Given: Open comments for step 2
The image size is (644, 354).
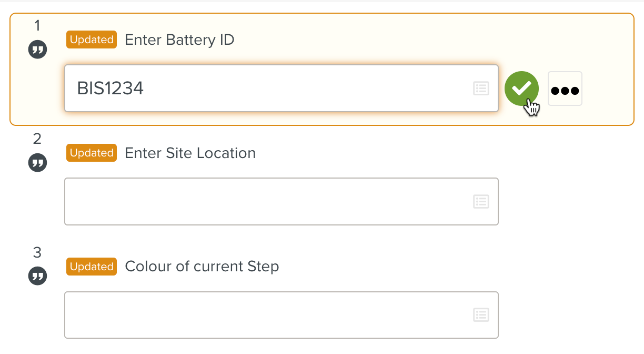Looking at the screenshot, I should click(x=37, y=163).
